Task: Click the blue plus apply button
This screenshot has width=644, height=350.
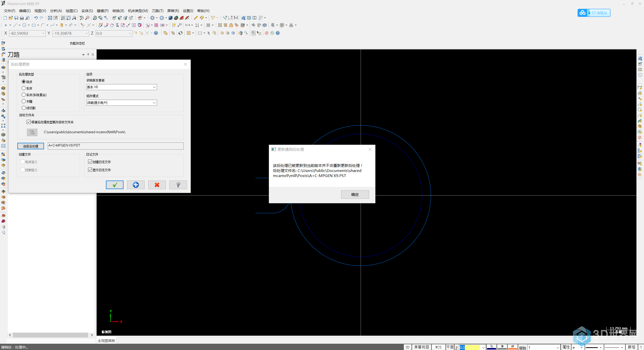Action: pyautogui.click(x=136, y=185)
